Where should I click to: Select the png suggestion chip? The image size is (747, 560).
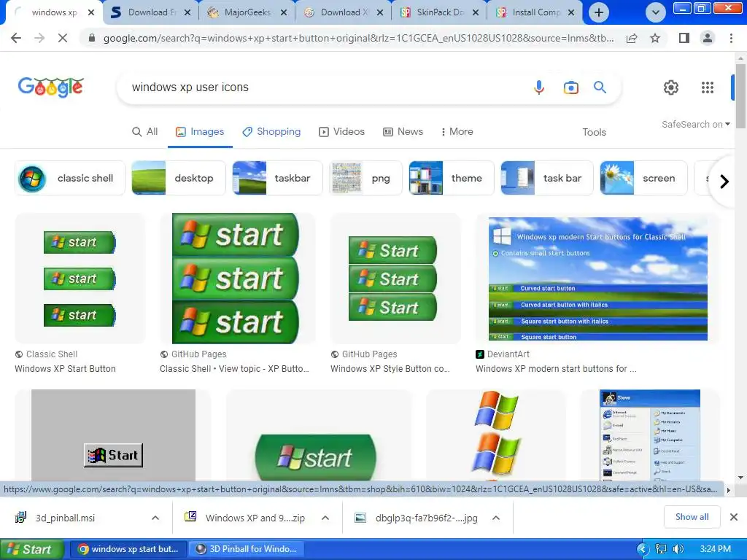click(365, 178)
